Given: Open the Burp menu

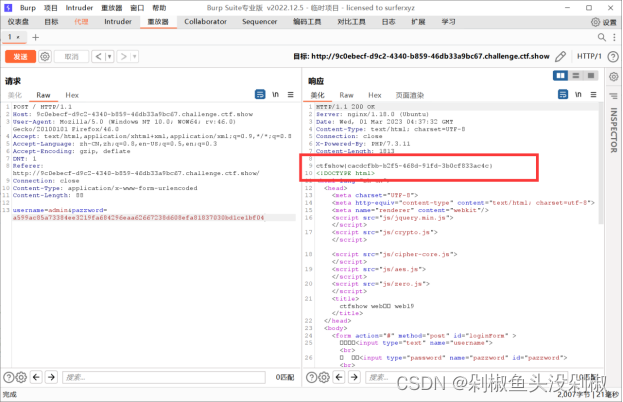Looking at the screenshot, I should point(28,8).
